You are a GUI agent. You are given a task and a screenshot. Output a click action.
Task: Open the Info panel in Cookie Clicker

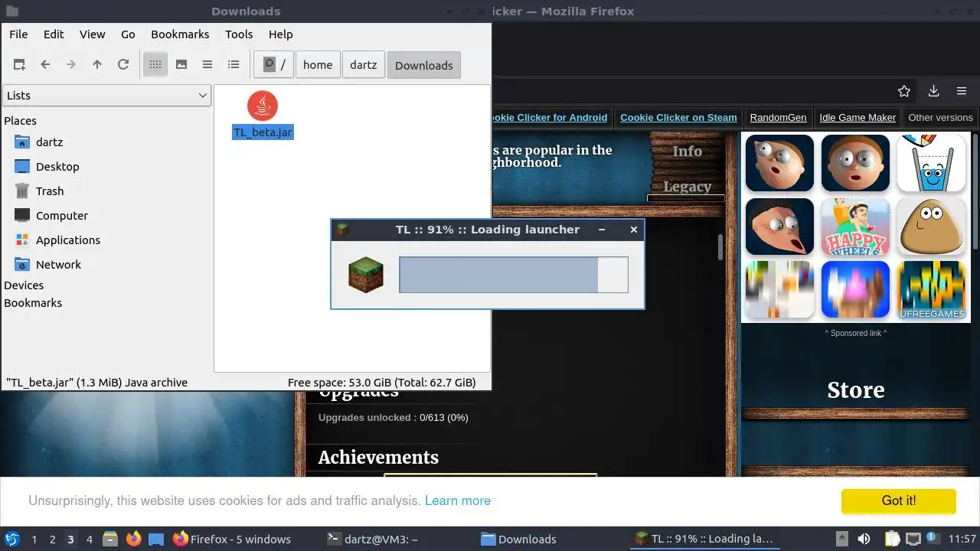click(687, 152)
